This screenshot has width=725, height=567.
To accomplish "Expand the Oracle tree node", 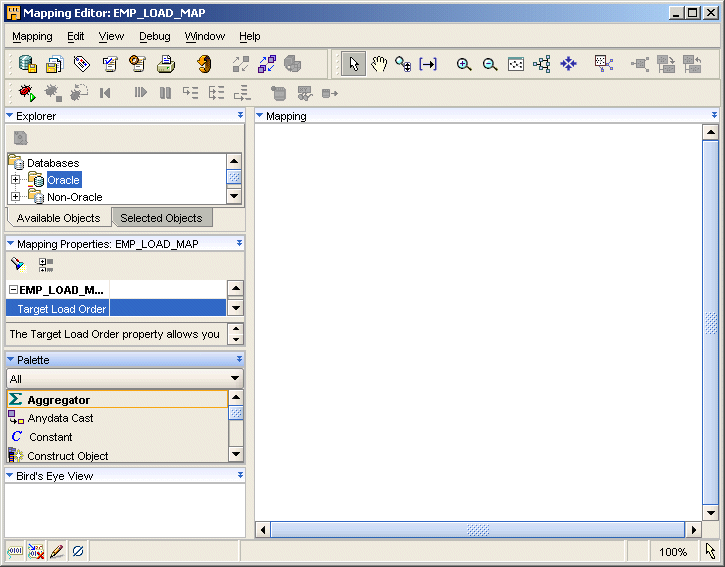I will [x=16, y=180].
